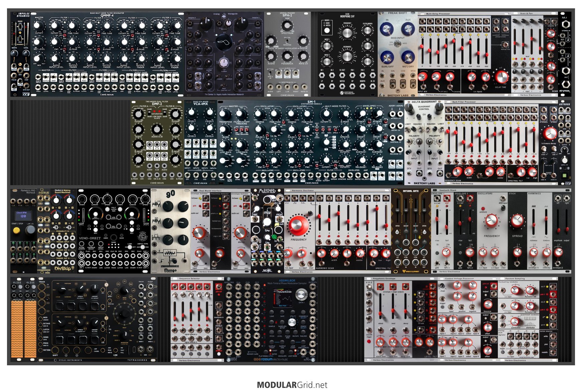Toggle the Input Type AUD/MOD switch on Veno-Orbit
Image resolution: width=585 pixels, height=392 pixels.
point(143,247)
